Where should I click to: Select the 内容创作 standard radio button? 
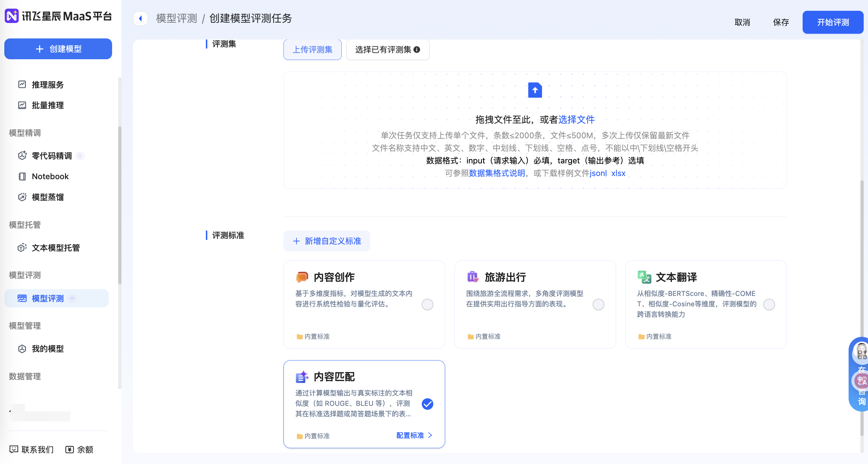[x=427, y=305]
